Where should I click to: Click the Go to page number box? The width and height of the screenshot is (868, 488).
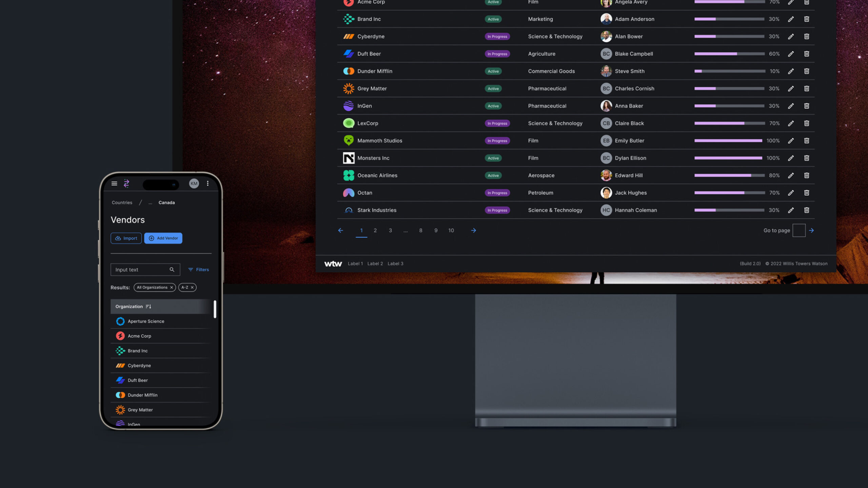tap(799, 230)
